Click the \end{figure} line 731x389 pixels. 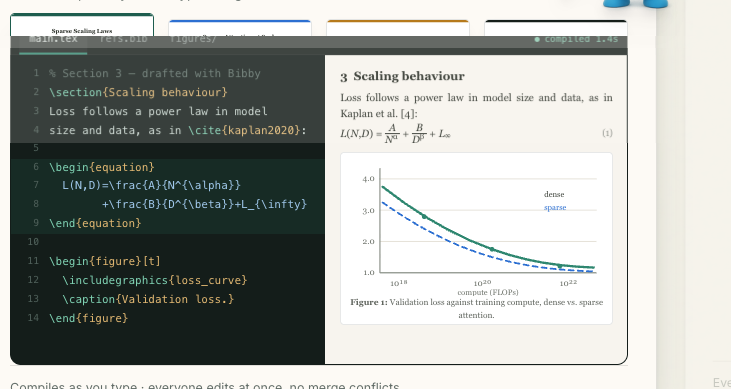pyautogui.click(x=89, y=318)
